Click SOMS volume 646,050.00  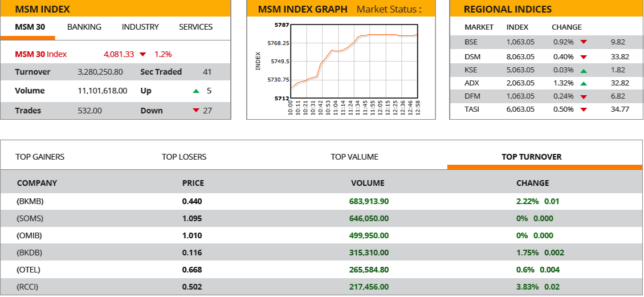tap(369, 218)
